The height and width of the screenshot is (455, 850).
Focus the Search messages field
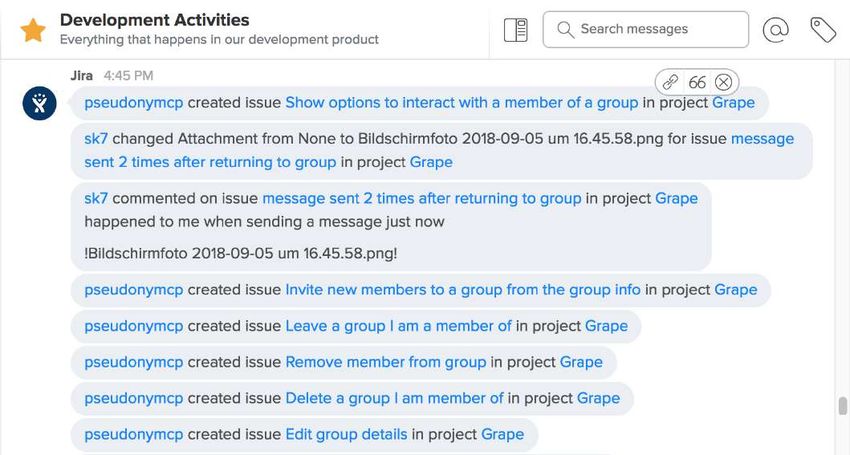(x=646, y=29)
